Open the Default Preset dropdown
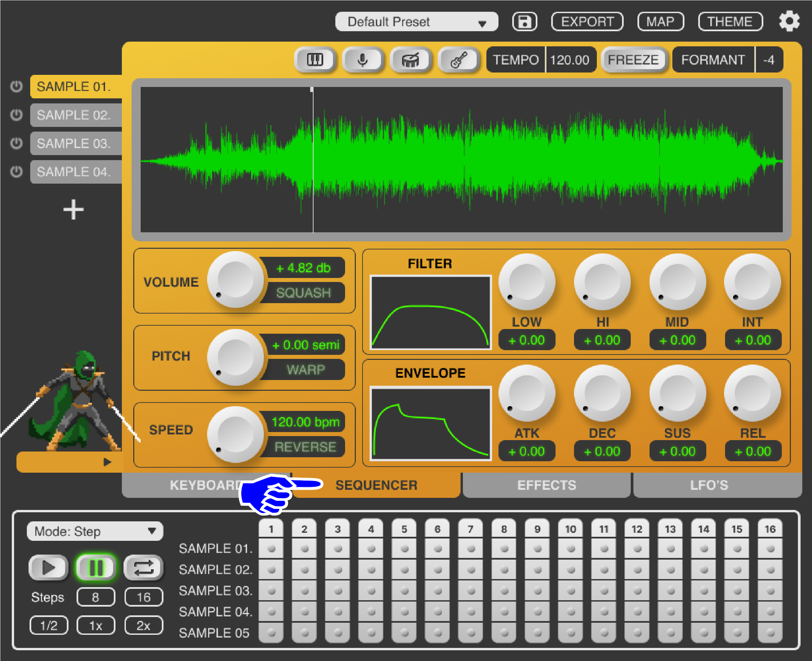This screenshot has width=812, height=661. (417, 22)
